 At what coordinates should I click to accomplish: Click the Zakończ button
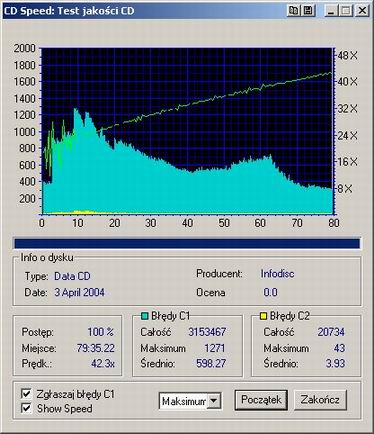click(320, 400)
